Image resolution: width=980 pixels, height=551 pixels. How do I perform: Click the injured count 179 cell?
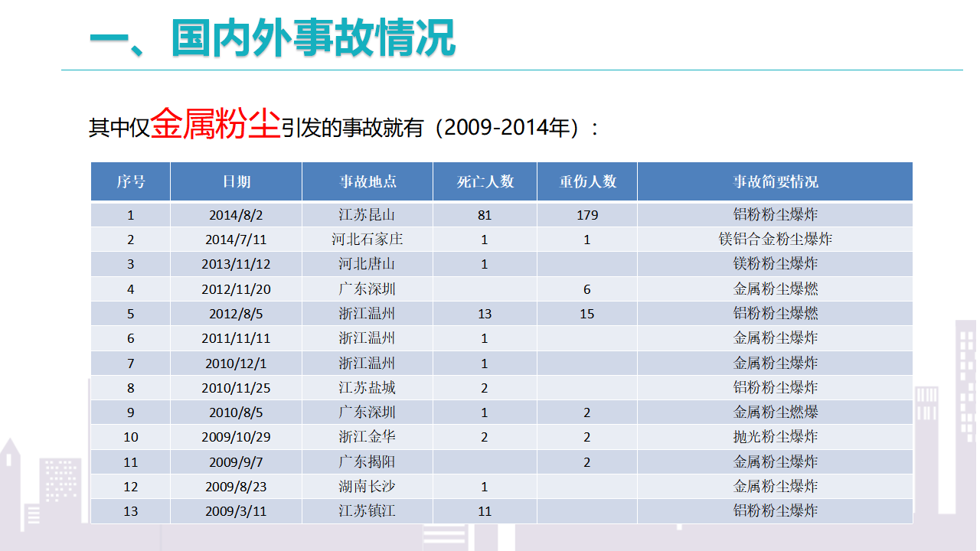[587, 215]
